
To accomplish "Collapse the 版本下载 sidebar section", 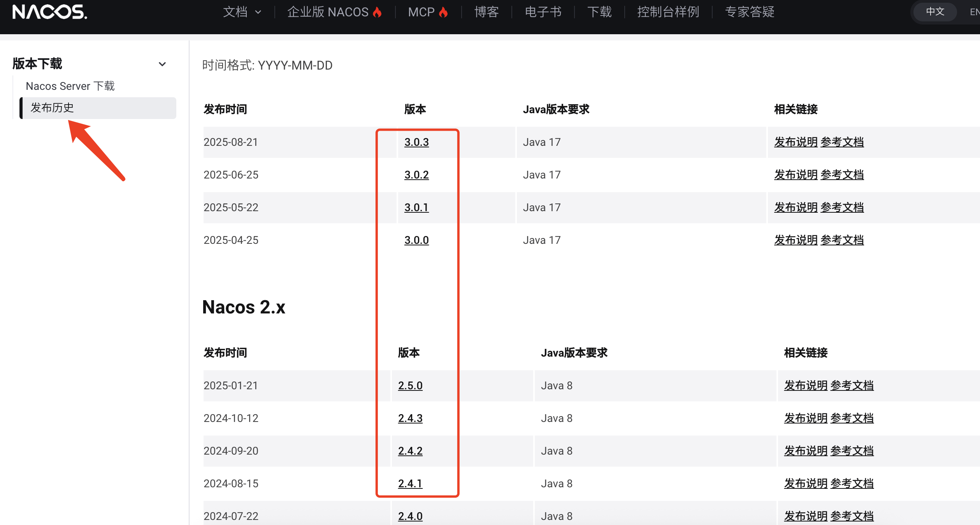I will point(162,64).
